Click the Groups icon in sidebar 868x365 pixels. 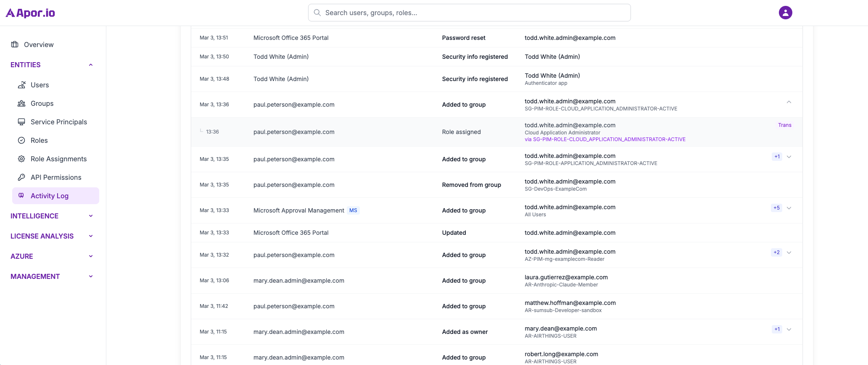(x=21, y=103)
